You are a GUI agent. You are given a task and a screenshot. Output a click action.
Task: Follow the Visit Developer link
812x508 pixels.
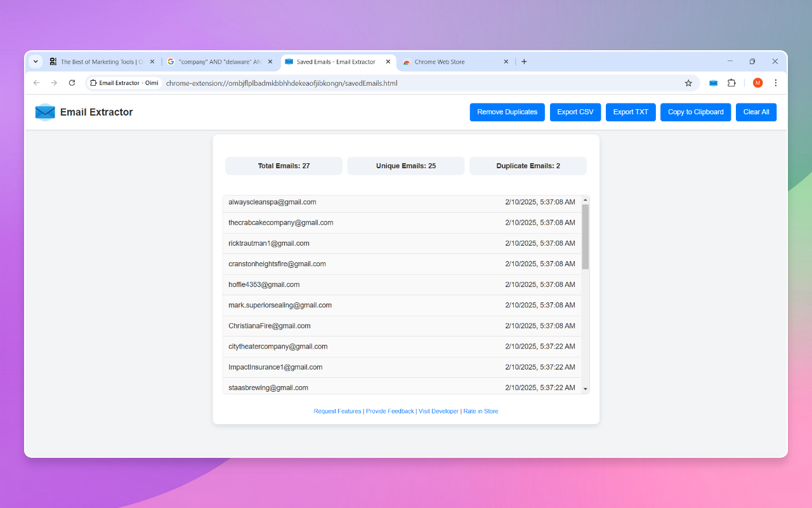click(438, 411)
